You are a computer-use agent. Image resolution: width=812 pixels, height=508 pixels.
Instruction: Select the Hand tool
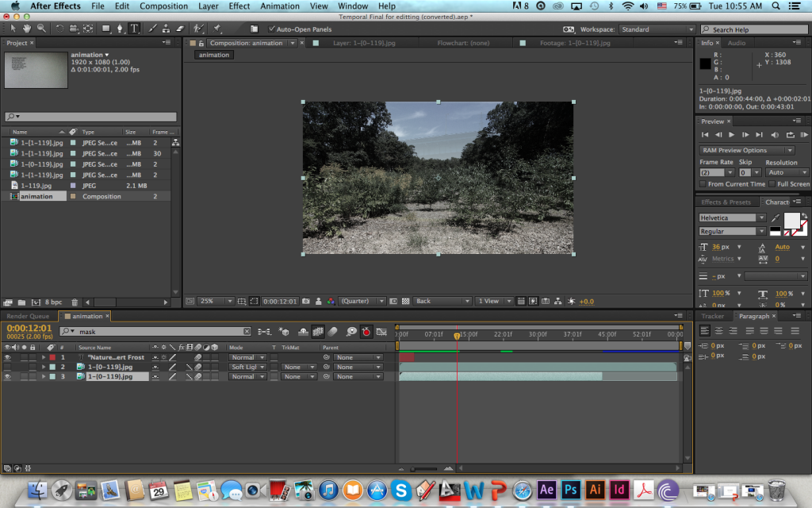coord(27,29)
